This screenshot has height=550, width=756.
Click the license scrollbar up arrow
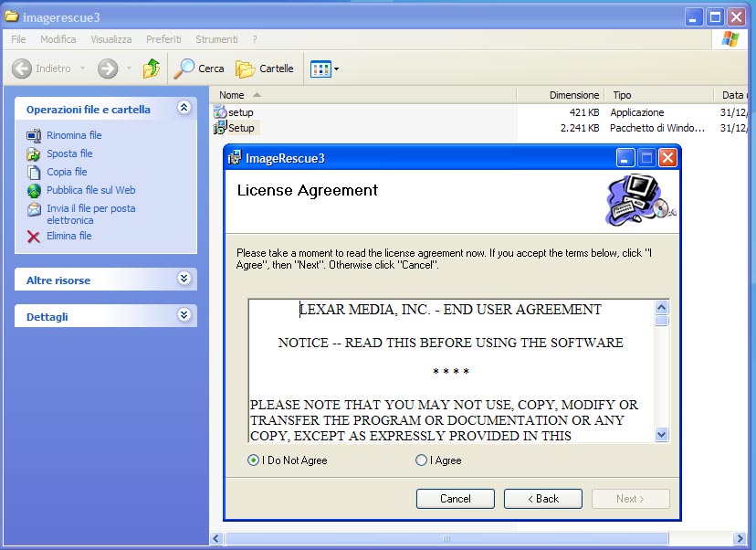661,307
